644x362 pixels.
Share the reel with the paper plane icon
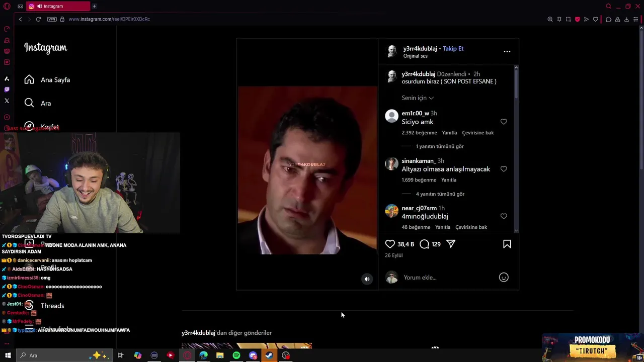[x=451, y=244]
